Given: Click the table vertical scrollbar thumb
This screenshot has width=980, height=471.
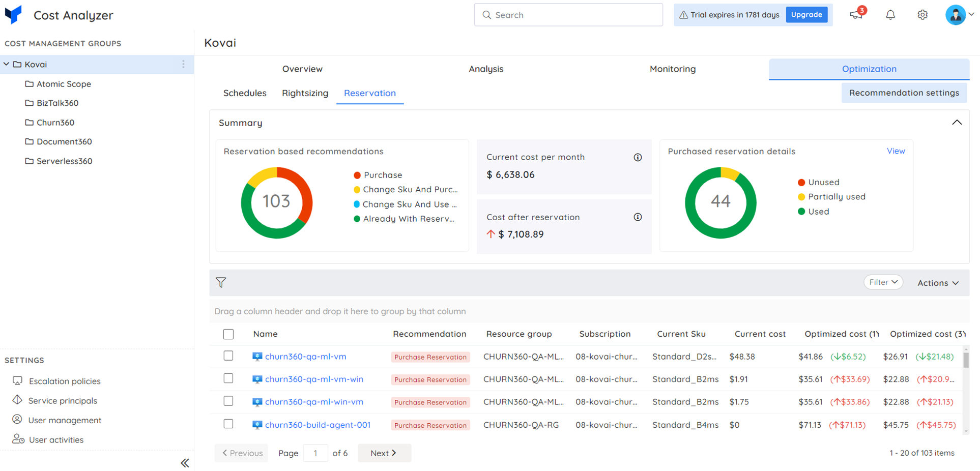Looking at the screenshot, I should 966,360.
